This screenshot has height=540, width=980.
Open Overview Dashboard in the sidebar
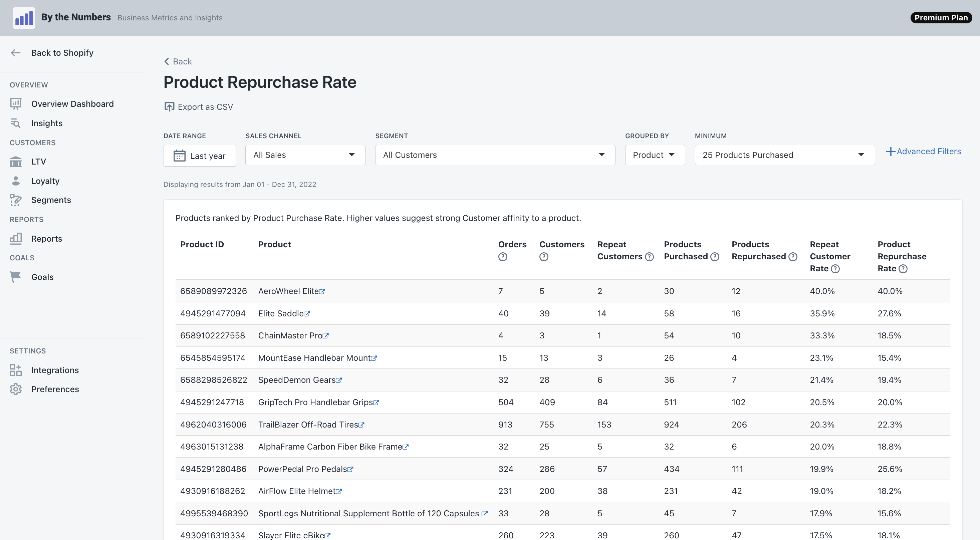pyautogui.click(x=72, y=104)
